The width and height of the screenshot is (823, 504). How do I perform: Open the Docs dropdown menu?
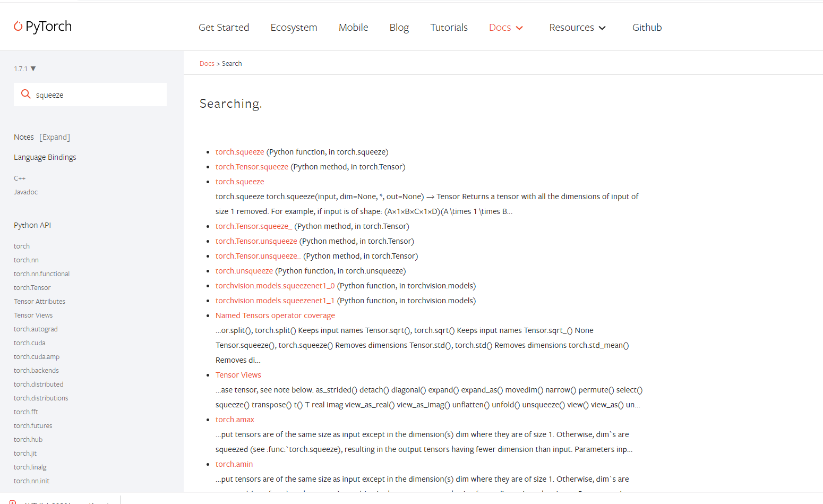click(x=506, y=28)
